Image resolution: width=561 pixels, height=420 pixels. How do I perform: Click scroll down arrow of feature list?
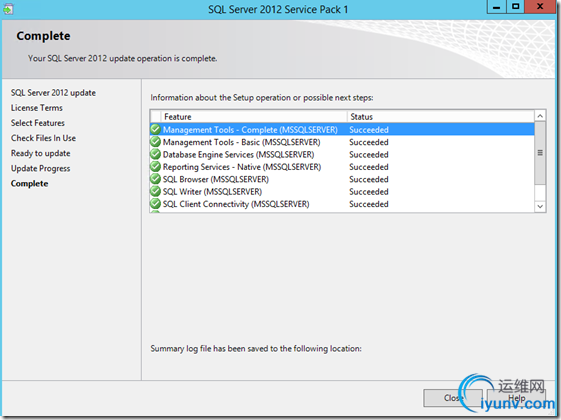point(540,206)
